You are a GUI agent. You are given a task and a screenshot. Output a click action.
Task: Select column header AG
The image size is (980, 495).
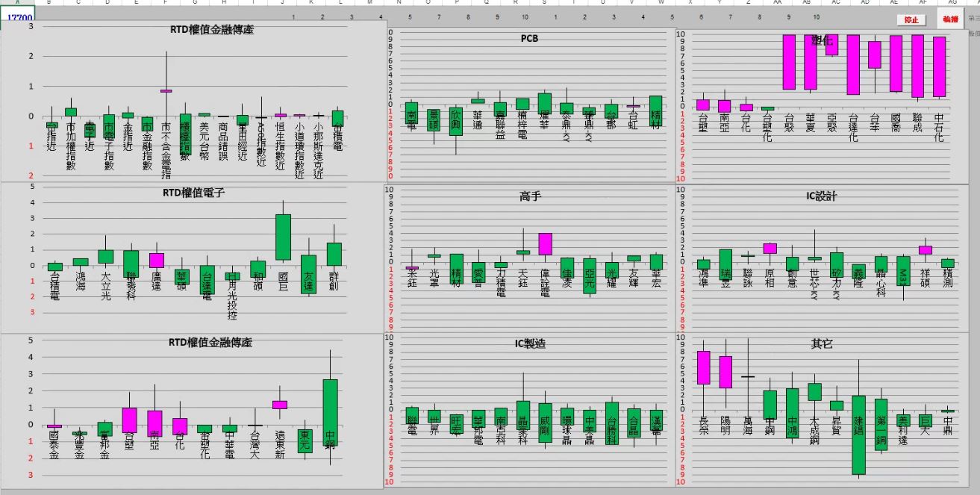coord(951,3)
